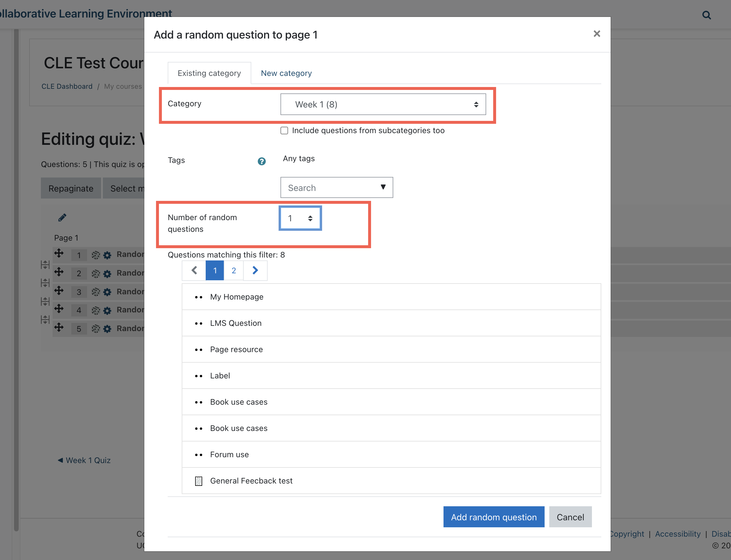The image size is (731, 560).
Task: Open the gear settings icon for question 3
Action: click(x=107, y=292)
